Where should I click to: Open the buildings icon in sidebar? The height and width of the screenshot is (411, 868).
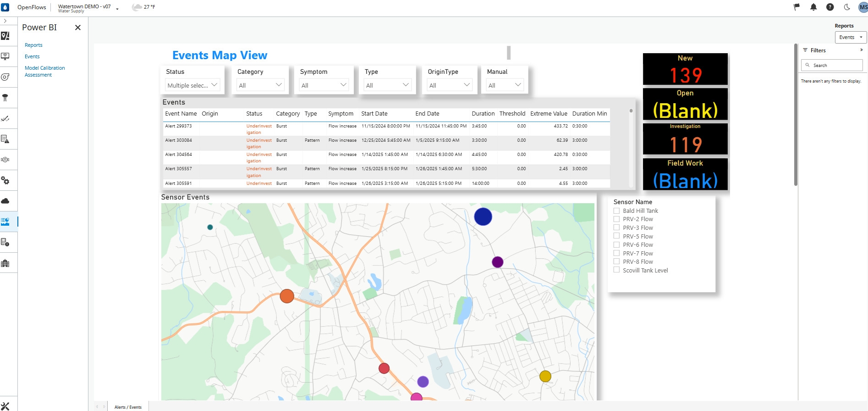click(5, 263)
